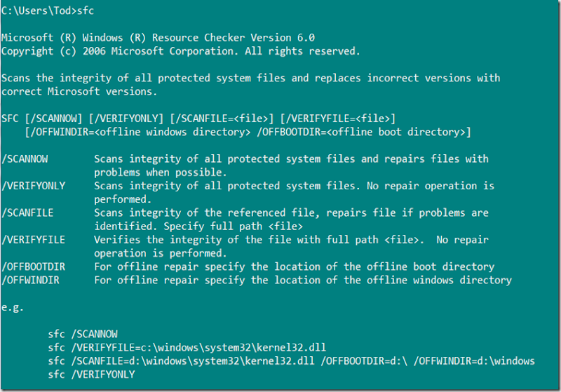The image size is (561, 392).
Task: Click the Microsoft Corporation copyright line
Action: [180, 51]
